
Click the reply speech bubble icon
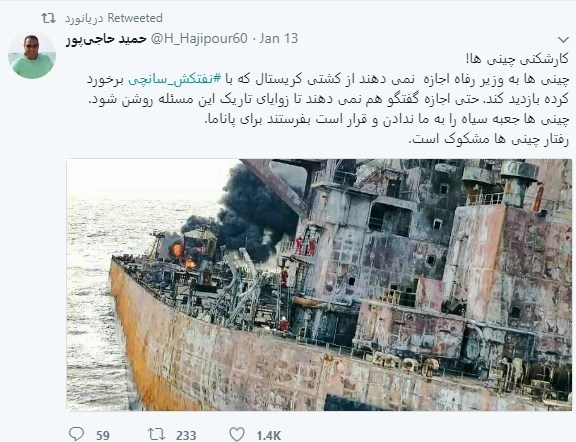click(x=76, y=434)
